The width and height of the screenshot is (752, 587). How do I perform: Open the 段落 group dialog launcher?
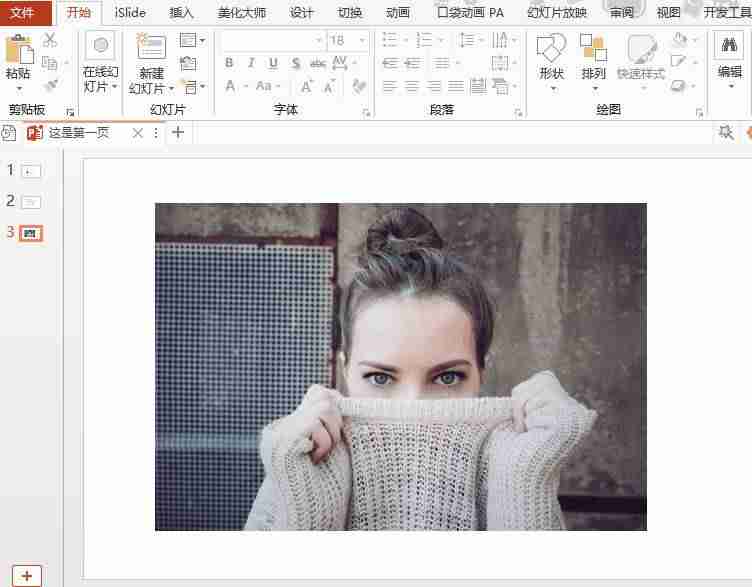[518, 113]
